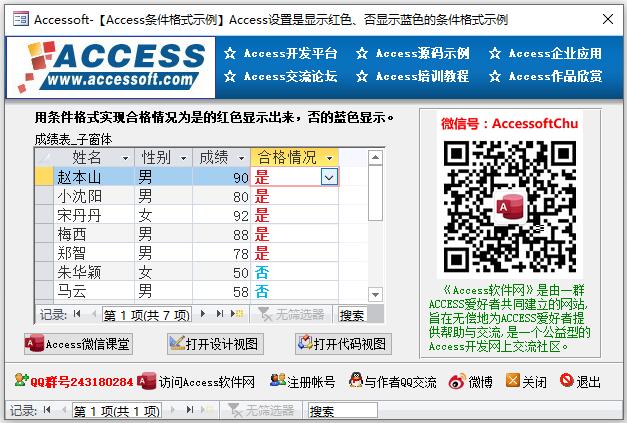This screenshot has width=627, height=423.
Task: Open the 微博 link
Action: 470,382
